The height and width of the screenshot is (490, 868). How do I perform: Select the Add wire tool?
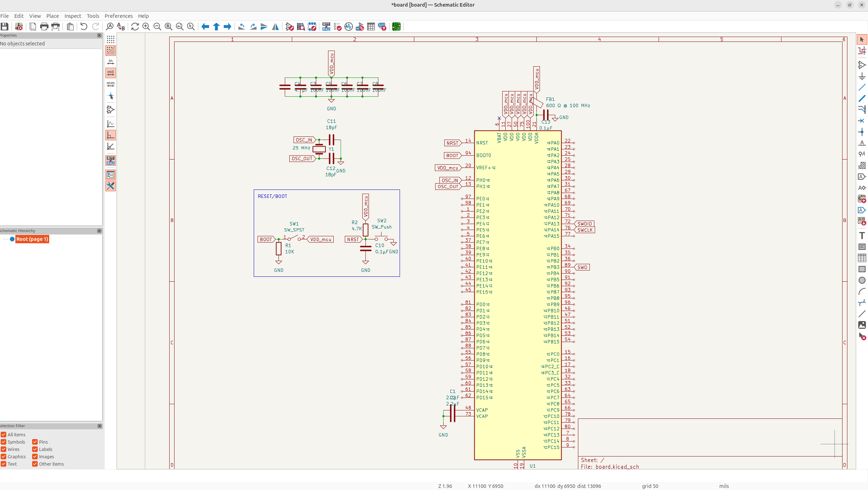point(862,87)
